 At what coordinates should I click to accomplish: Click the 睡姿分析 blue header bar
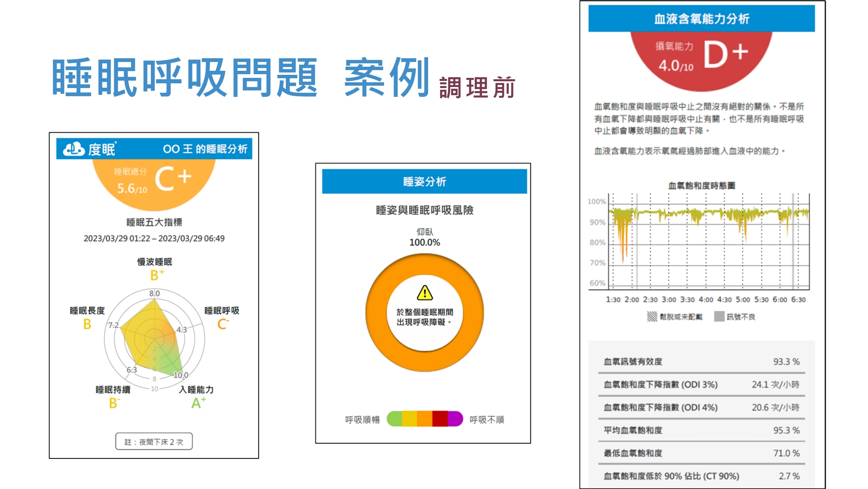(424, 182)
